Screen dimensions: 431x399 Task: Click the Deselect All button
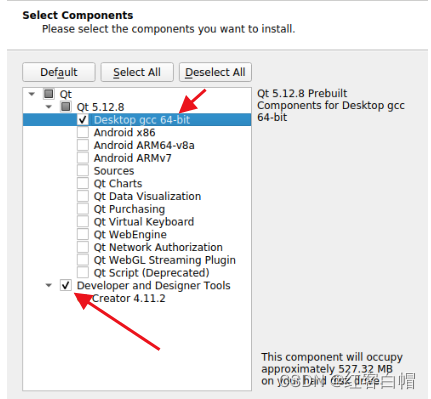pos(215,72)
